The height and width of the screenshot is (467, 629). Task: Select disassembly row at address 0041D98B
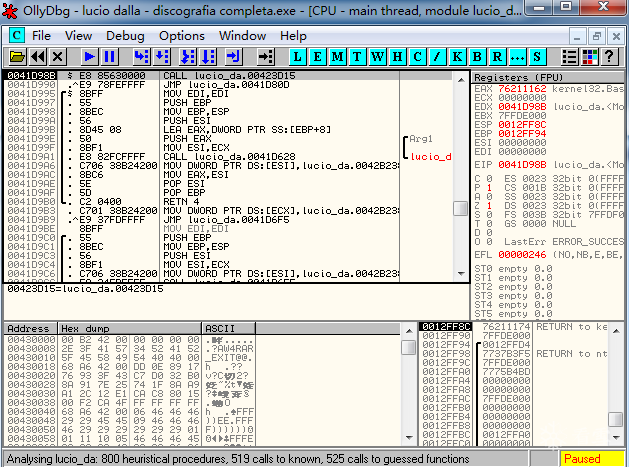pos(229,75)
